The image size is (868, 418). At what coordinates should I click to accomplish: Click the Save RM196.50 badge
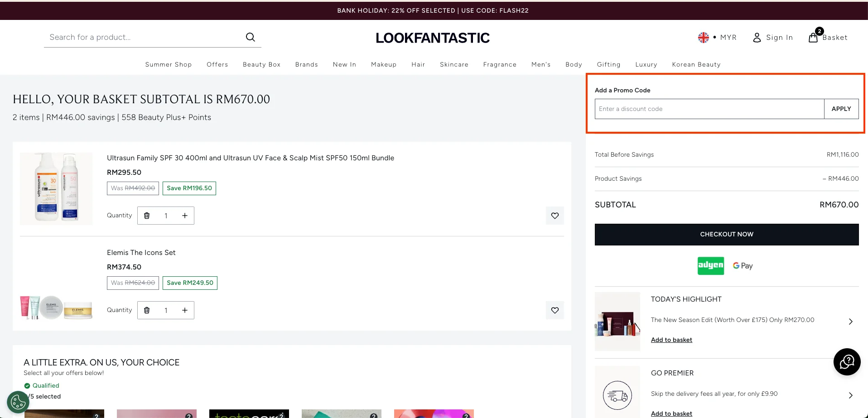(x=189, y=188)
